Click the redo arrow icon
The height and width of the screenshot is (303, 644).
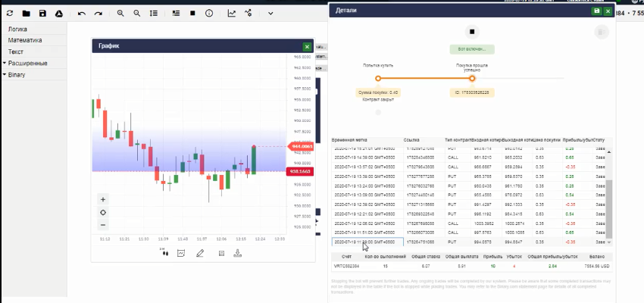point(98,14)
